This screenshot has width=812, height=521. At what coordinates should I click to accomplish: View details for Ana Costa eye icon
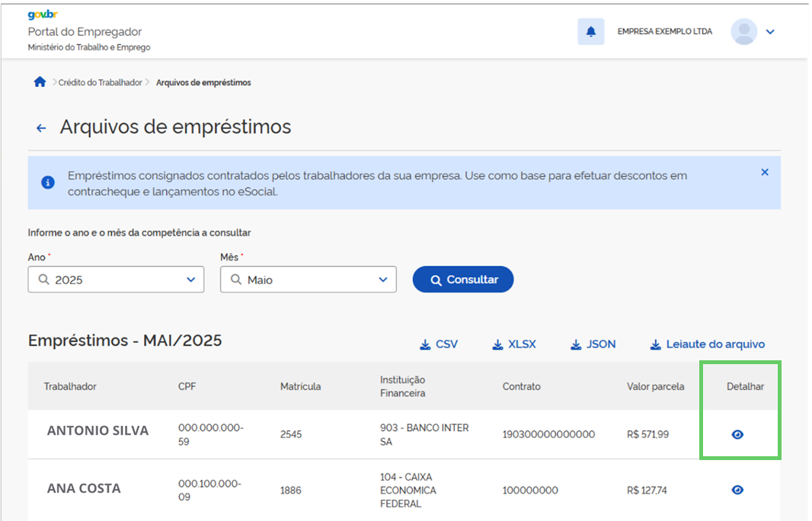tap(737, 490)
